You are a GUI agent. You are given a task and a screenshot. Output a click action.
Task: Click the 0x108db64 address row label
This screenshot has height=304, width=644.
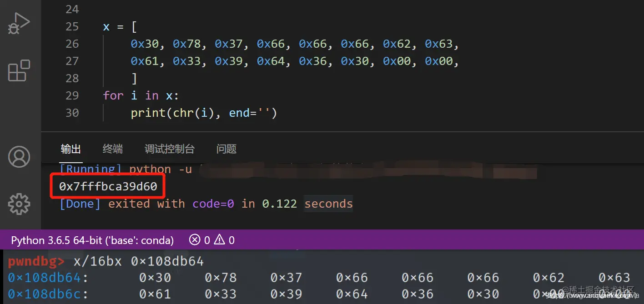tap(48, 278)
